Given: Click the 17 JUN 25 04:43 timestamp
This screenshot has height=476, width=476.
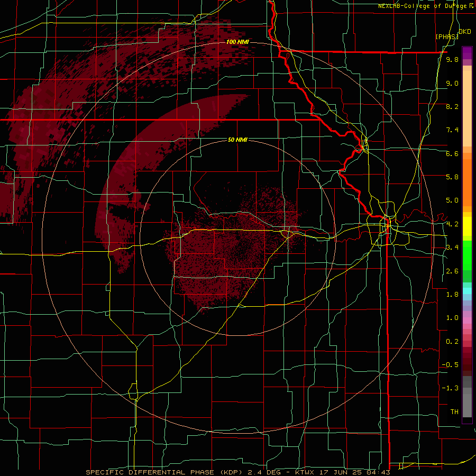Looking at the screenshot, I should pyautogui.click(x=354, y=472).
